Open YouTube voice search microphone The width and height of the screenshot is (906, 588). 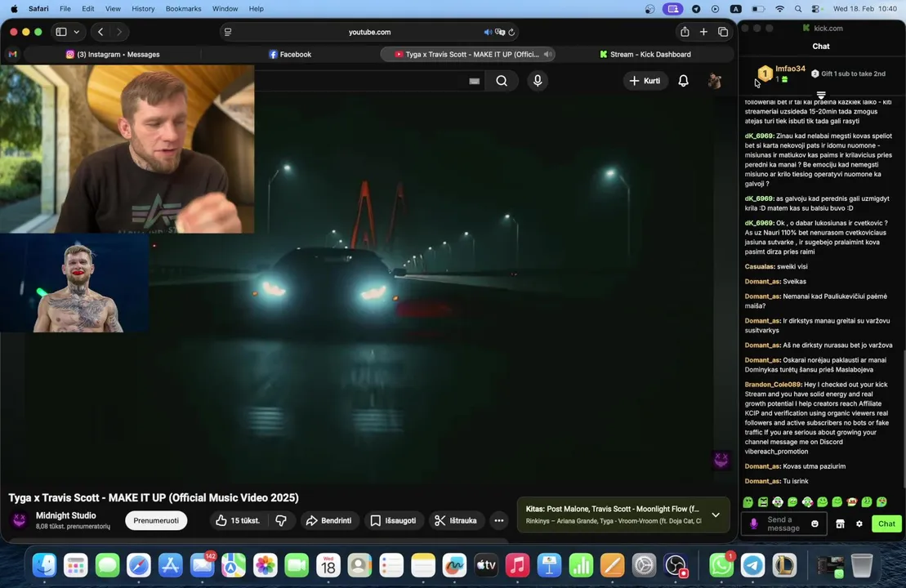[538, 81]
